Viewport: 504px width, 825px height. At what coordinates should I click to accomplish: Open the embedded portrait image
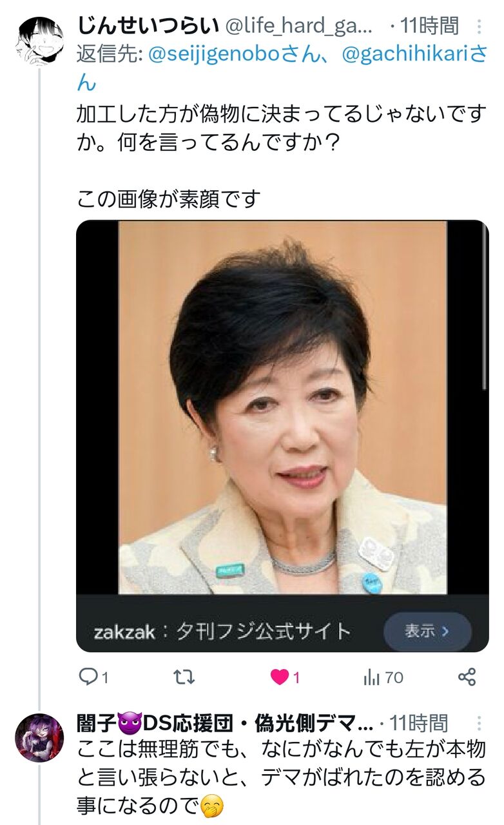click(x=282, y=407)
